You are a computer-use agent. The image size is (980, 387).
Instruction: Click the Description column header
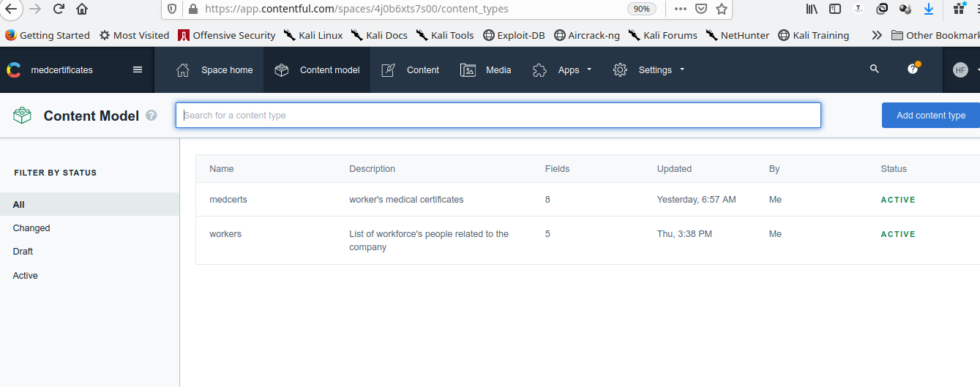click(372, 169)
